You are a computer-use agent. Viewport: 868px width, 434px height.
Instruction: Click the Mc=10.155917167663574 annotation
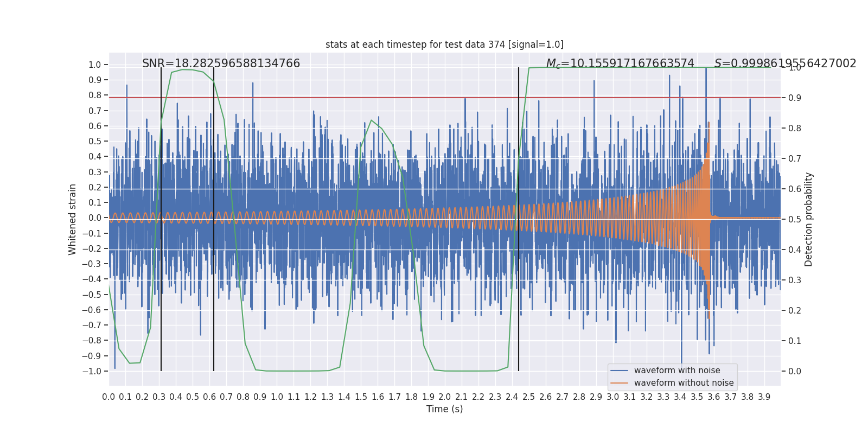coord(620,63)
